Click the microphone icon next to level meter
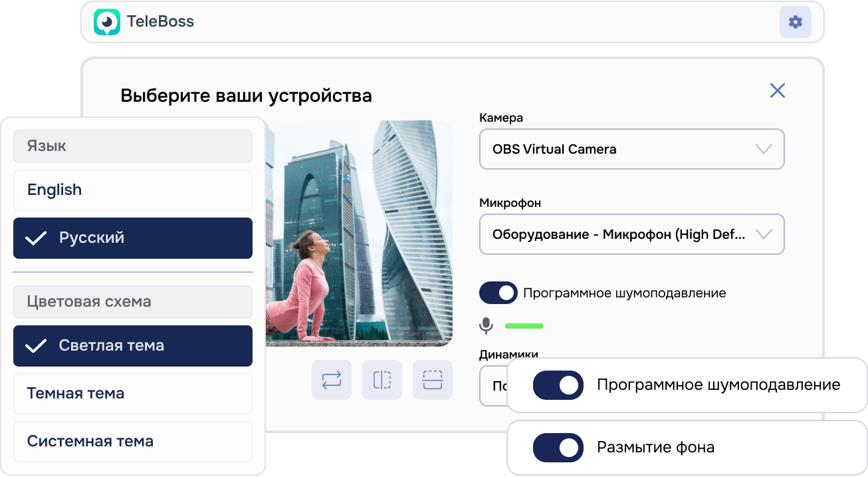868x477 pixels. point(487,325)
